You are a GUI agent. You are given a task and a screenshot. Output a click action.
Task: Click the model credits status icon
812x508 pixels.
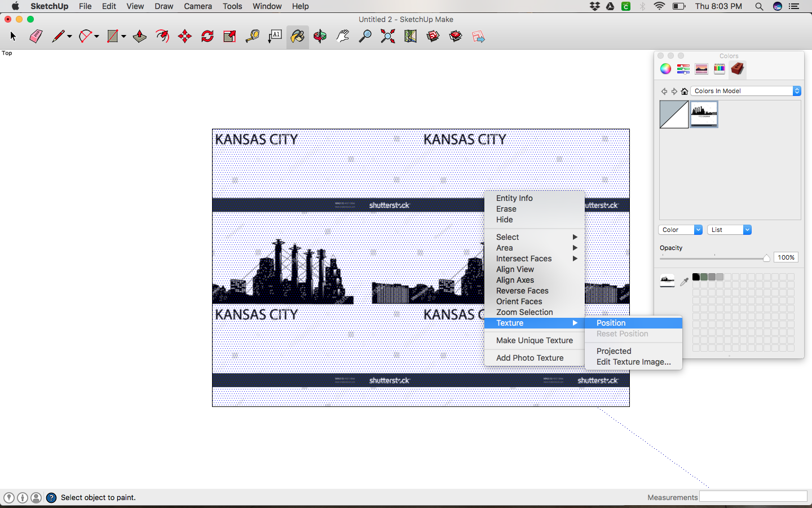(x=23, y=498)
